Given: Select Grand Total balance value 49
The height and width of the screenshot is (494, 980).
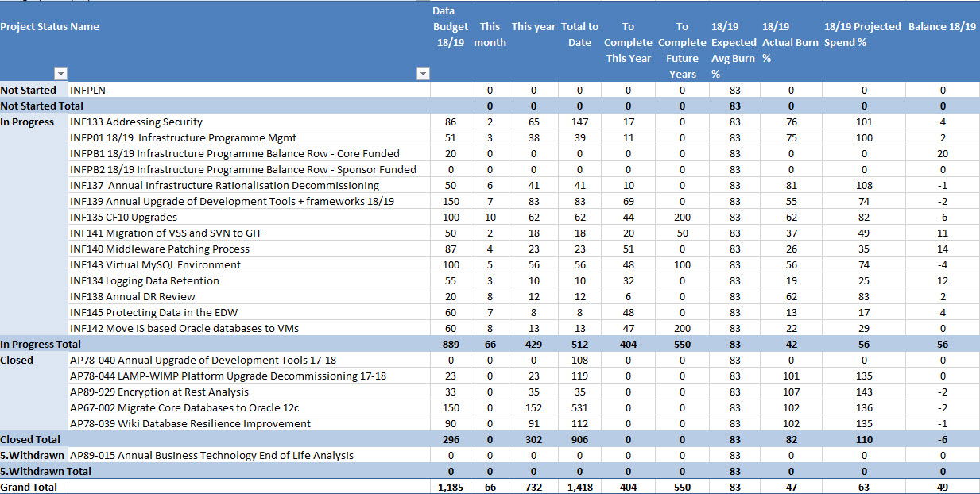Looking at the screenshot, I should pos(943,487).
